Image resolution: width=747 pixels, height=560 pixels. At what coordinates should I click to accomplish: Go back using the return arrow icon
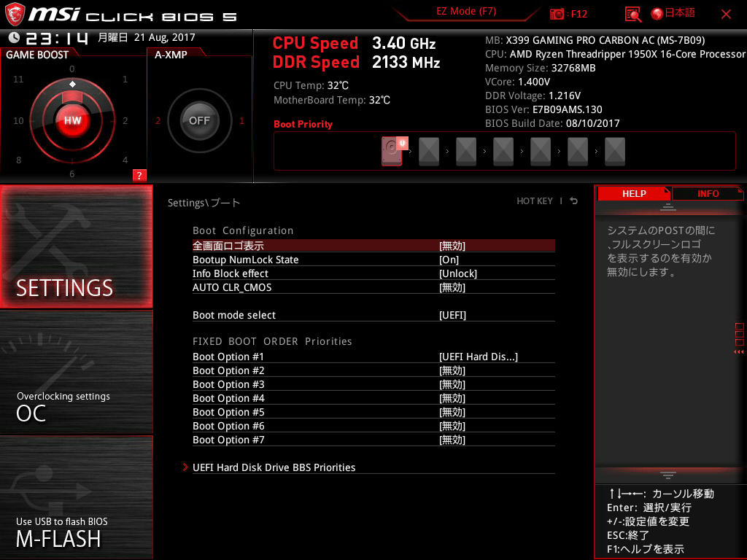pos(574,201)
